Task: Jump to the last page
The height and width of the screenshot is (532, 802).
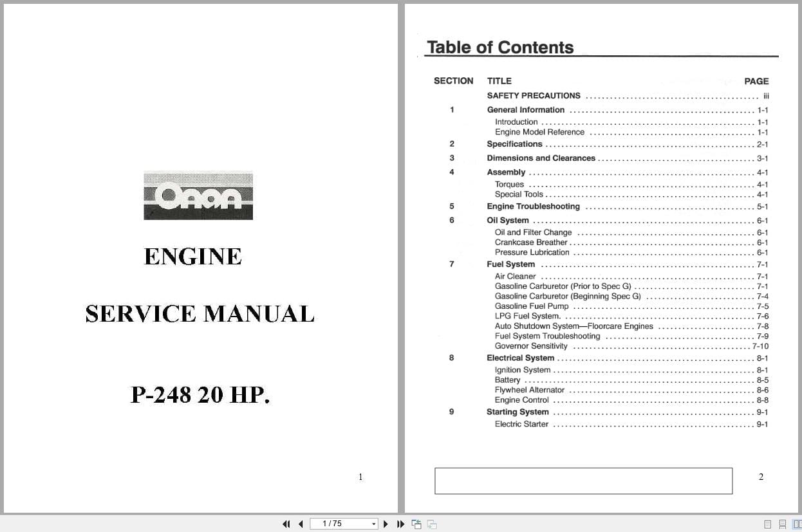Action: pyautogui.click(x=400, y=524)
